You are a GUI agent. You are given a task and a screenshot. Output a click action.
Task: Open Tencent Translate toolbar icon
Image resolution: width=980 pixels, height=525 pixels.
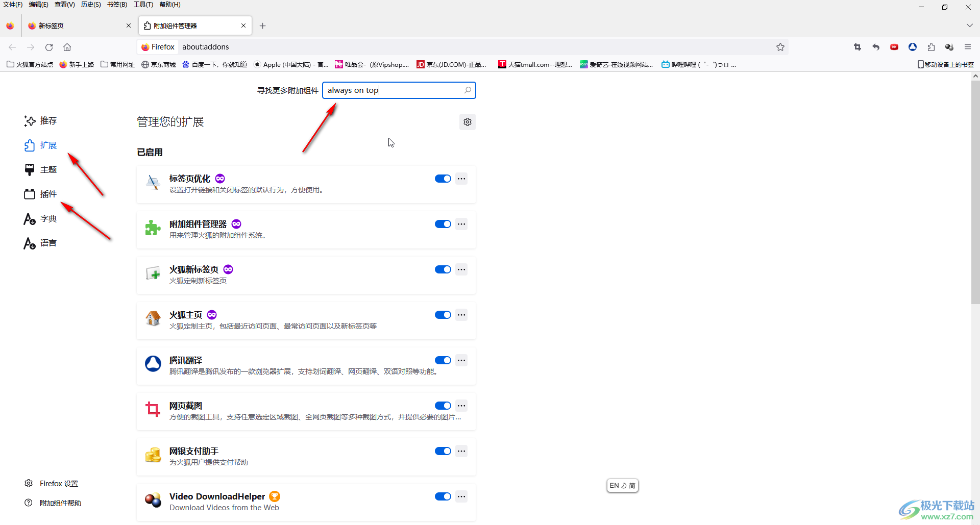pos(913,47)
